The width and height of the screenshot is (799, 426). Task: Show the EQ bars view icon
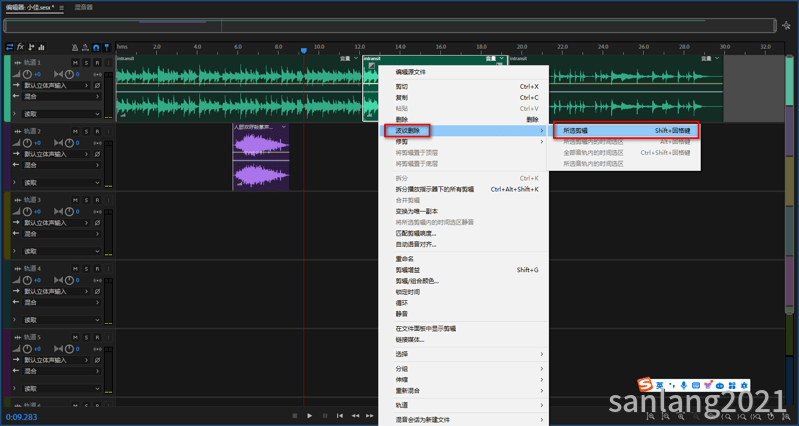pyautogui.click(x=41, y=47)
